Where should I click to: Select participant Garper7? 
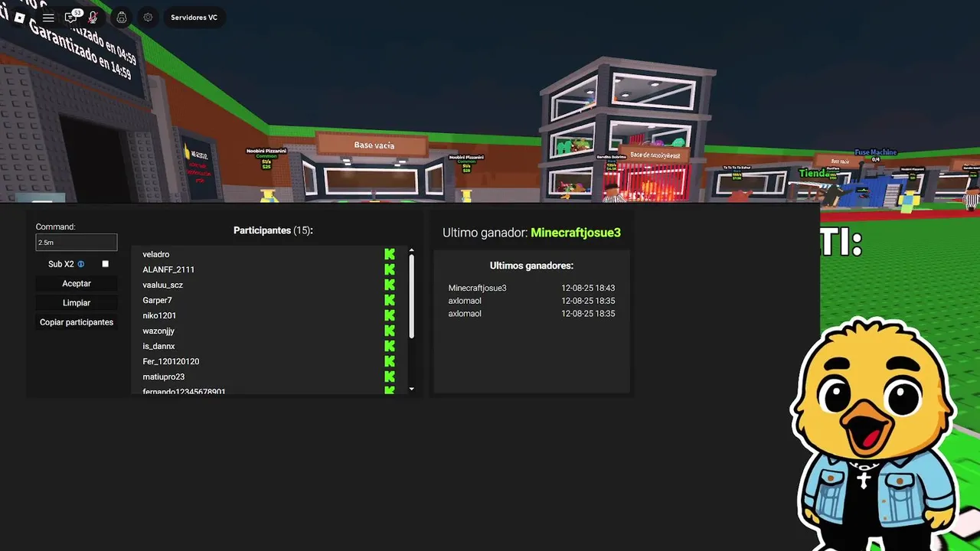157,300
